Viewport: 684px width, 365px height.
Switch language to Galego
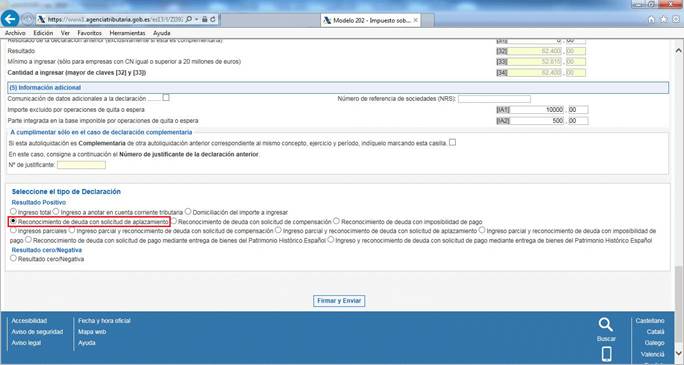point(654,343)
